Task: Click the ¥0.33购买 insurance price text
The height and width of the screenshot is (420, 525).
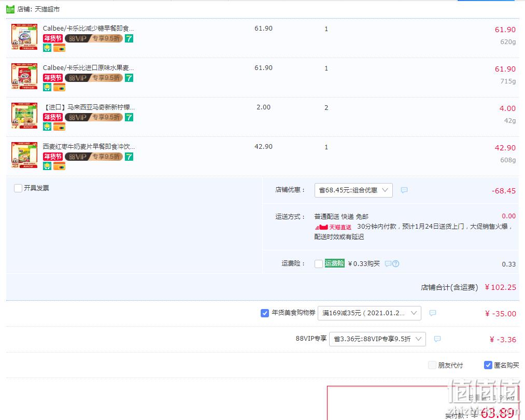Action: click(x=364, y=263)
